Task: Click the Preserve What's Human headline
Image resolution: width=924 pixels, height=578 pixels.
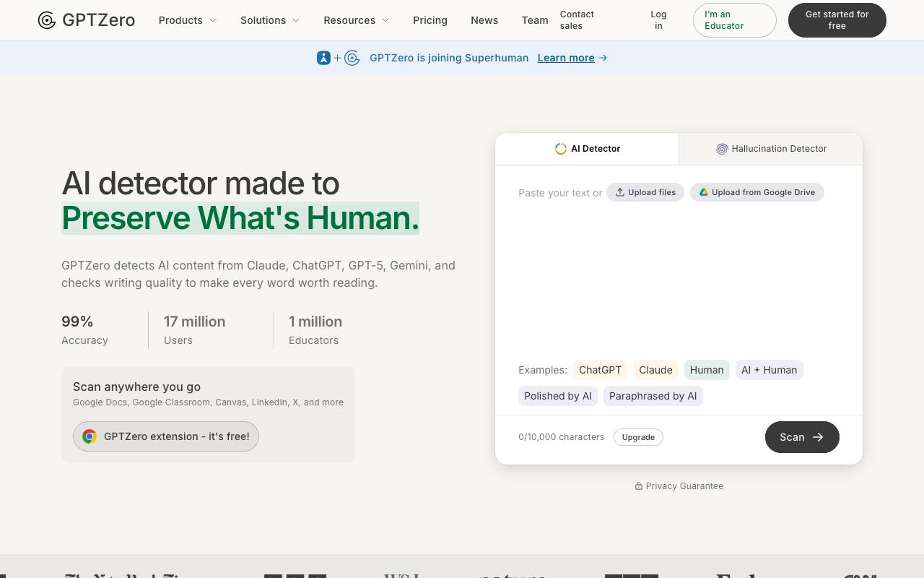Action: click(x=240, y=218)
